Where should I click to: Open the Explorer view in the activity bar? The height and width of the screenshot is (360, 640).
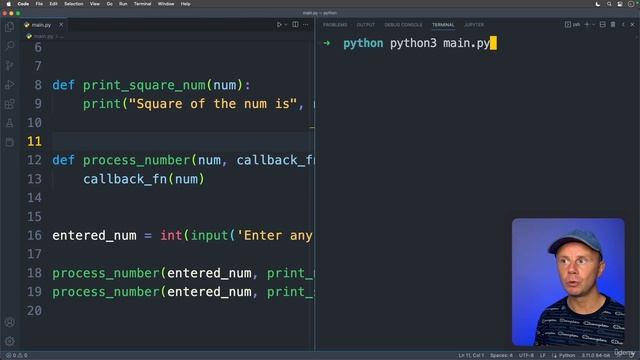[10, 27]
